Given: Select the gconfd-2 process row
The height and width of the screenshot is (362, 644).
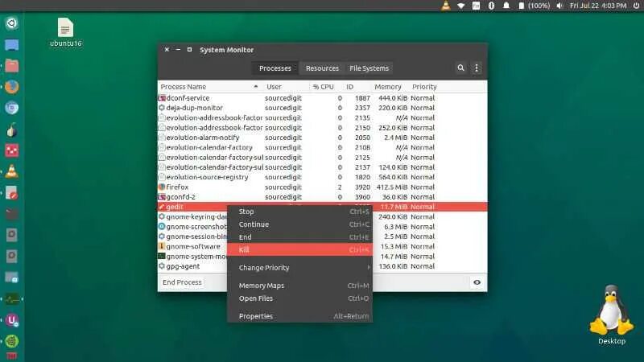Looking at the screenshot, I should pyautogui.click(x=323, y=197).
